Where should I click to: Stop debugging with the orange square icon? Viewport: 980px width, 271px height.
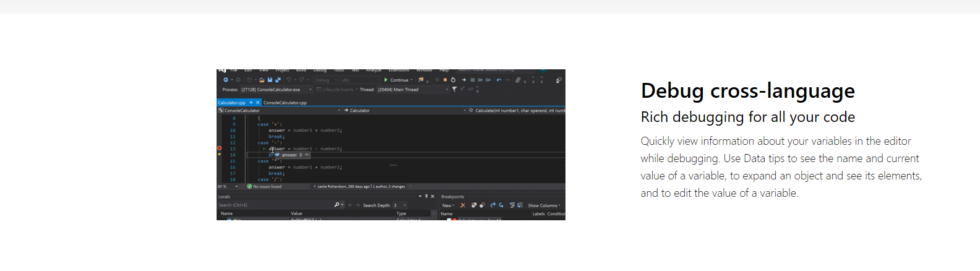pos(445,80)
